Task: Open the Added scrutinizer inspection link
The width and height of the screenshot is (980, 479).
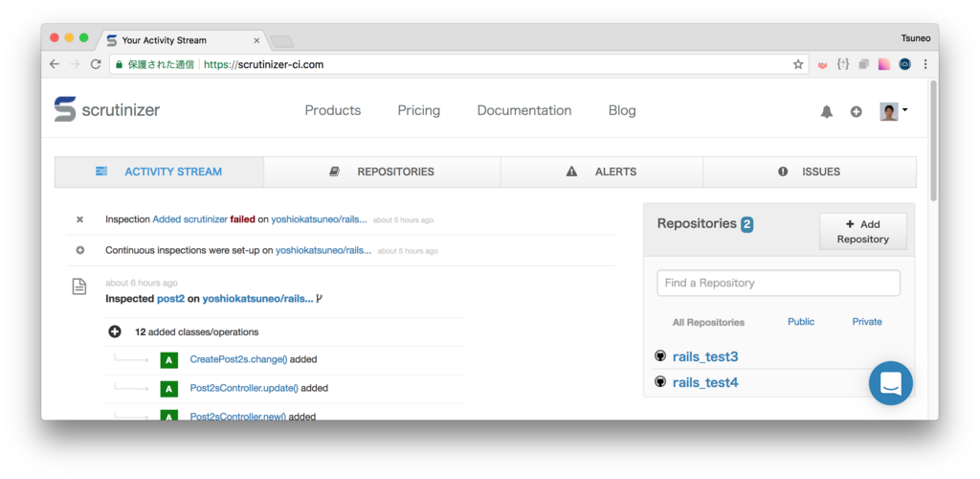Action: tap(189, 219)
